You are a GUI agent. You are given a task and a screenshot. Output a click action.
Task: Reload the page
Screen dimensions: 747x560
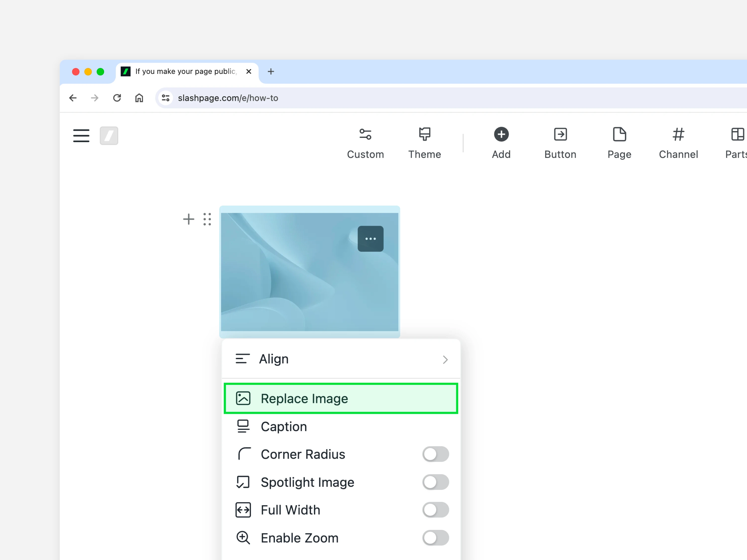(117, 98)
